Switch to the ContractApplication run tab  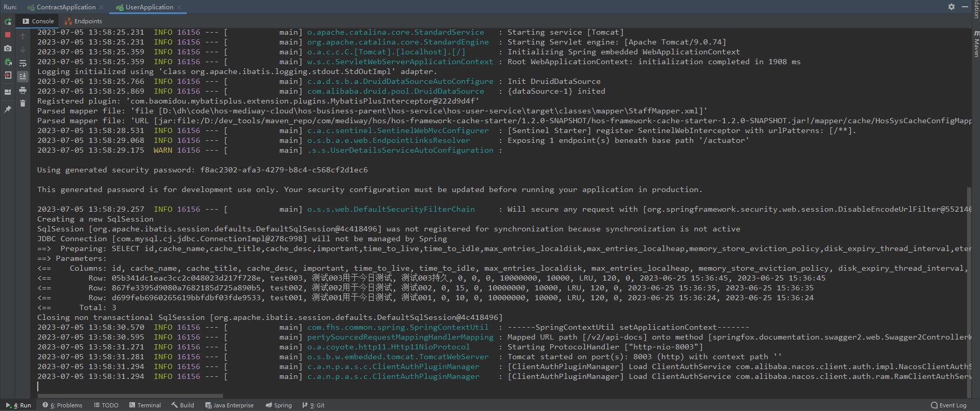coord(66,7)
